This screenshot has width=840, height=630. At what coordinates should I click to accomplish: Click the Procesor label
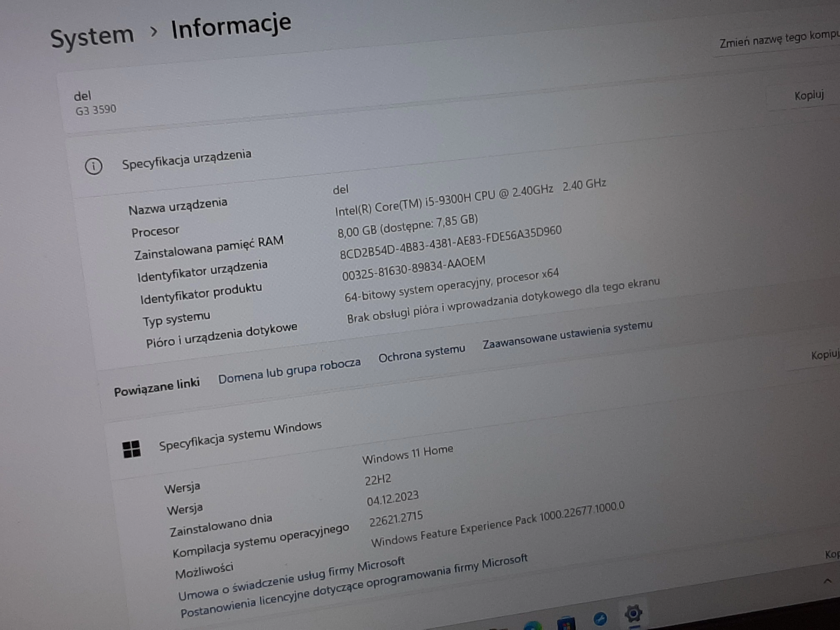pyautogui.click(x=155, y=231)
